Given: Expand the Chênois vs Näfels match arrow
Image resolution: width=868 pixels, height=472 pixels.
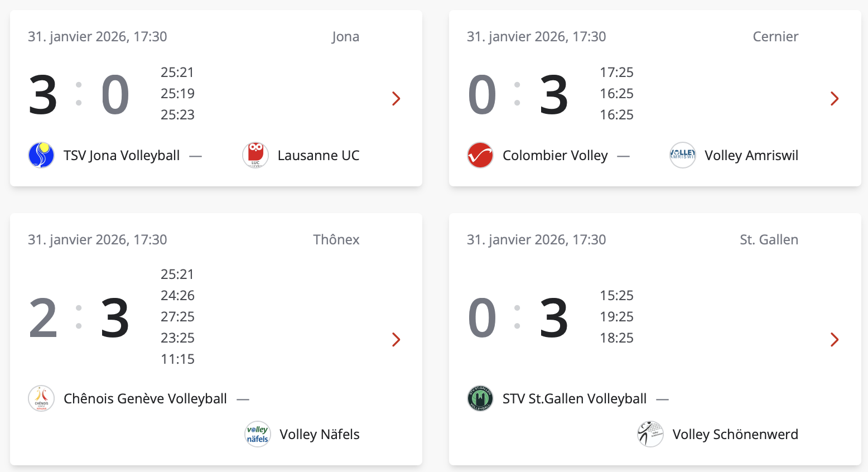Looking at the screenshot, I should click(x=396, y=340).
